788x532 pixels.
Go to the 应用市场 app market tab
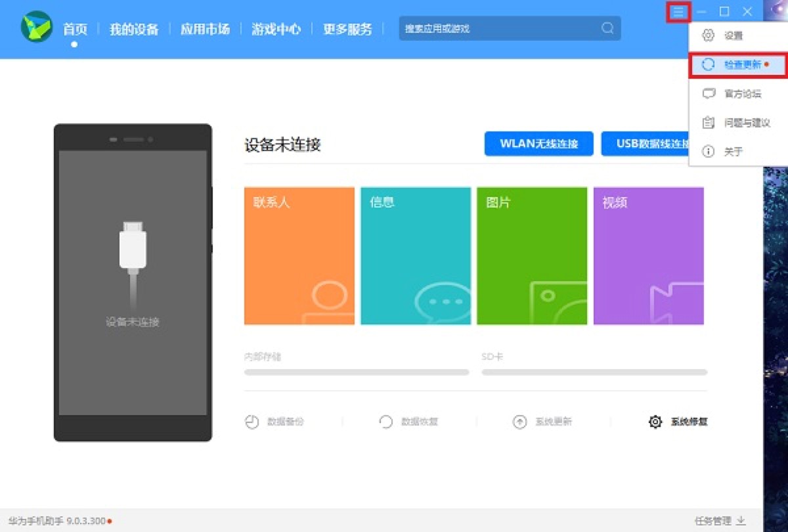coord(205,29)
